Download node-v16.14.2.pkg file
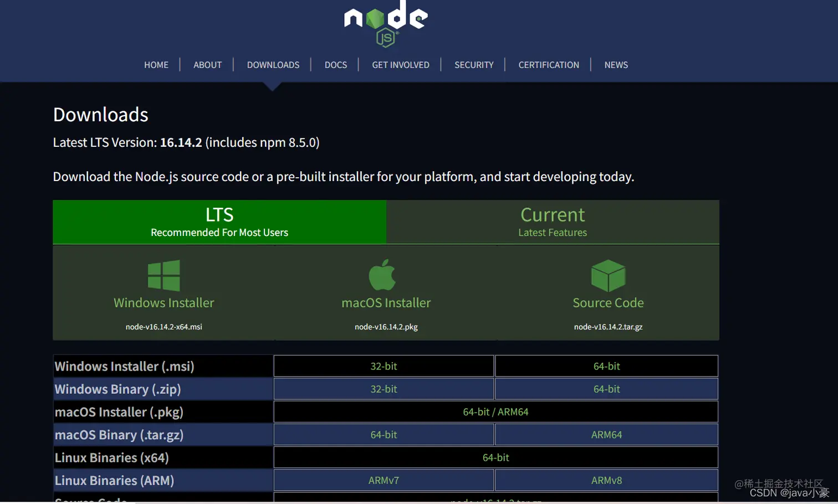838x504 pixels. point(386,327)
